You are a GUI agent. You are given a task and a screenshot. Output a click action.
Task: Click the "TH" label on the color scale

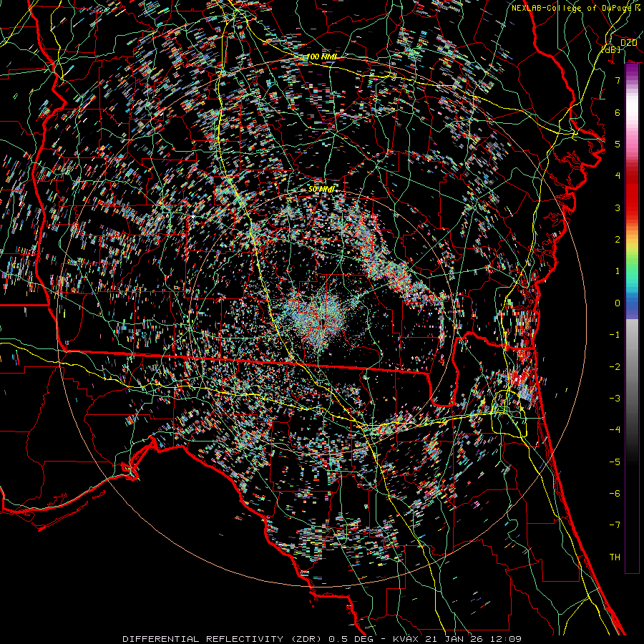(615, 557)
